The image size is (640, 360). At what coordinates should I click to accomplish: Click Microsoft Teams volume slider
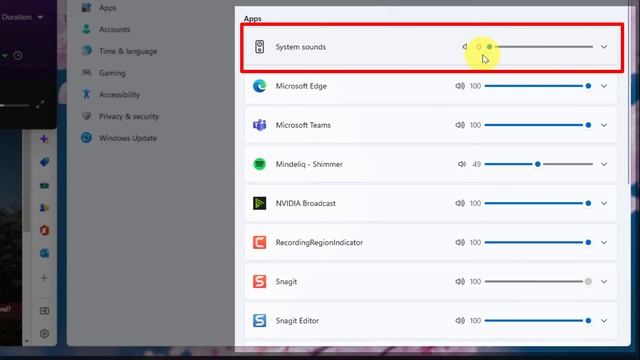539,125
